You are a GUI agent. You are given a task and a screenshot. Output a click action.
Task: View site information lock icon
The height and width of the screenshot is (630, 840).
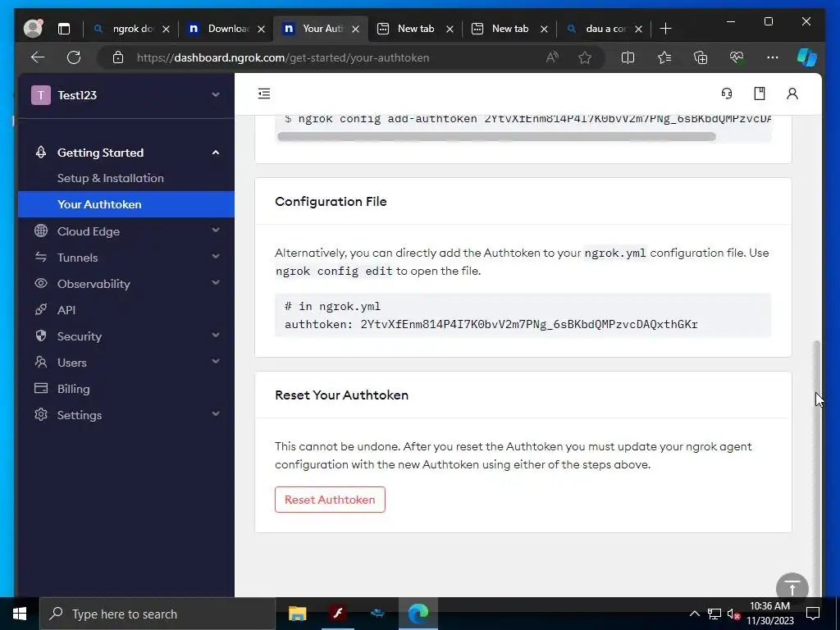pos(118,57)
